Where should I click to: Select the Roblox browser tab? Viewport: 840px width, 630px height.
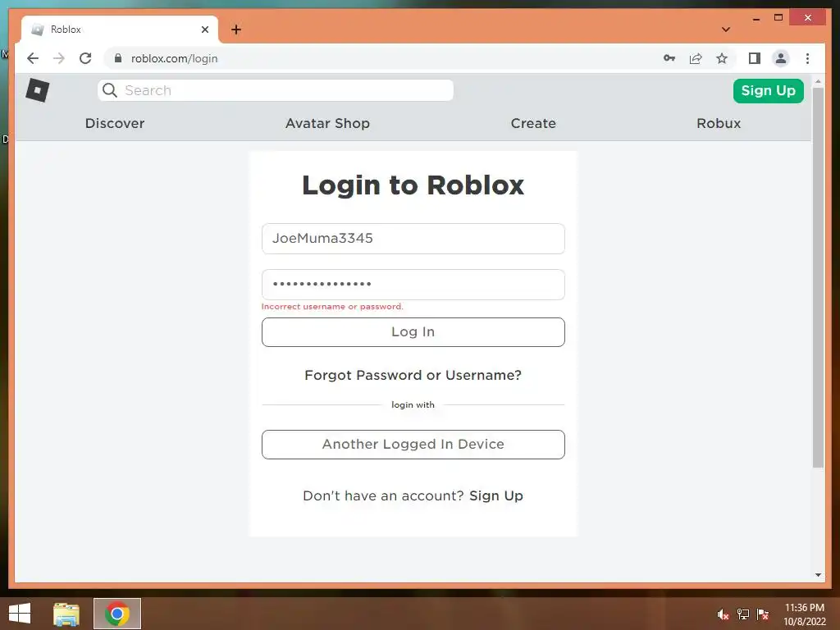tap(120, 30)
